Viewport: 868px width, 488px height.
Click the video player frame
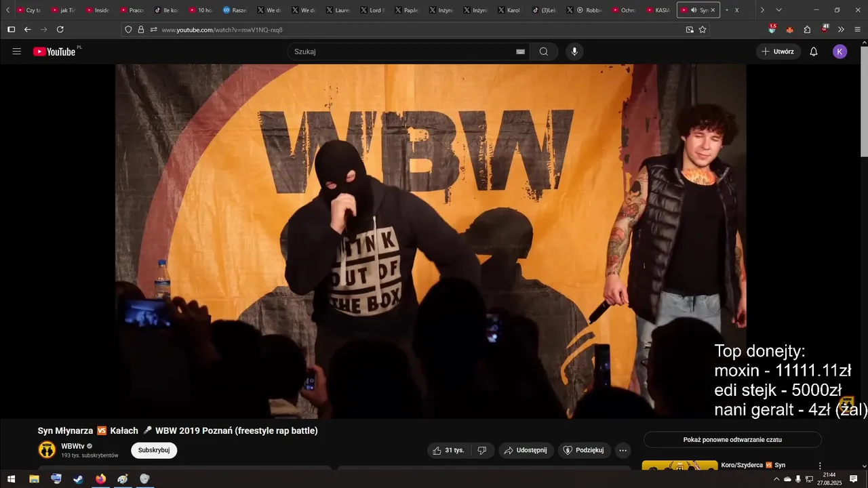[431, 241]
